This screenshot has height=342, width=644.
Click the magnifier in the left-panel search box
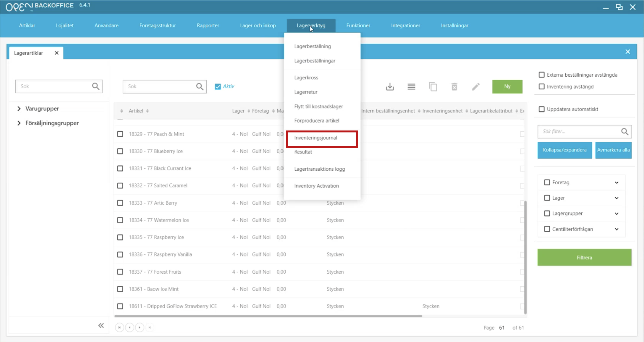pyautogui.click(x=96, y=86)
